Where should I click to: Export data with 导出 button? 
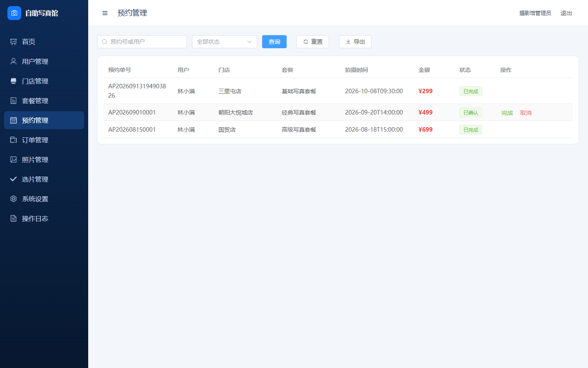click(355, 42)
